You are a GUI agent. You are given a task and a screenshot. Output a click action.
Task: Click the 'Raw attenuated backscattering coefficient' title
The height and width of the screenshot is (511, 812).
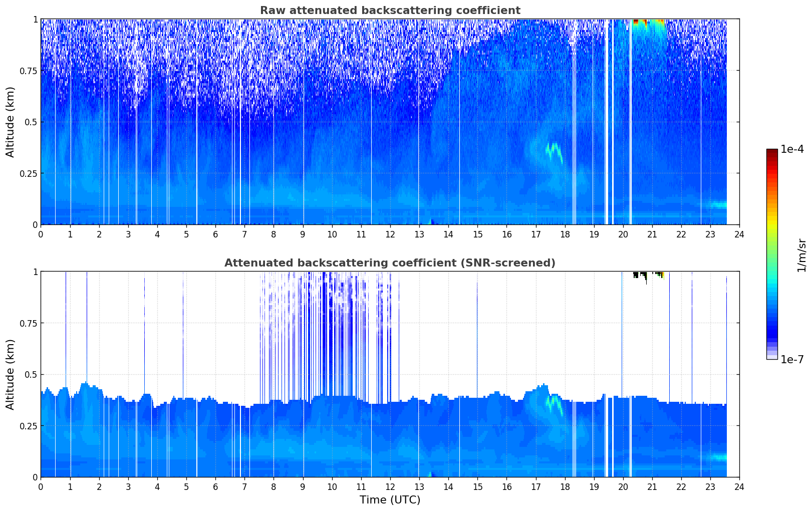click(390, 11)
